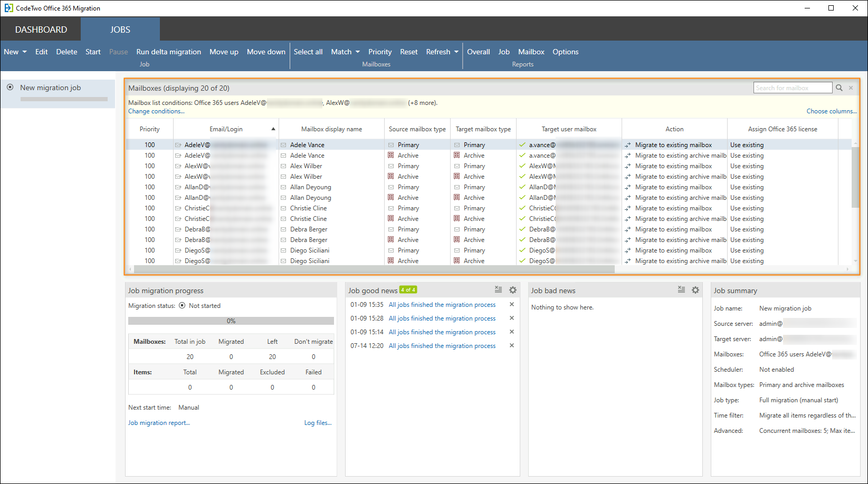Click the New migration job progress bar

(x=64, y=99)
